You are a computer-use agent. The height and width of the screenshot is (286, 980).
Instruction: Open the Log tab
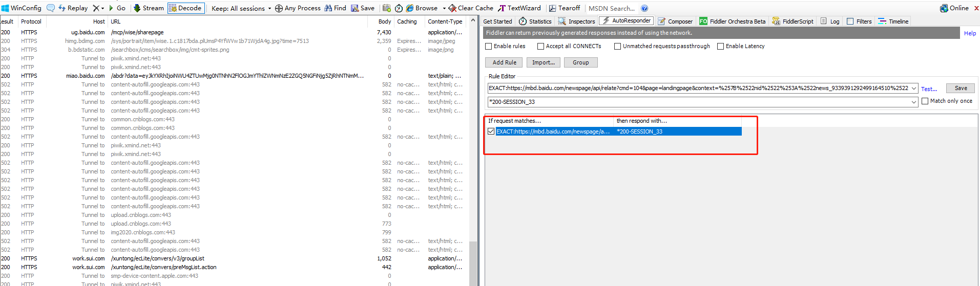click(830, 21)
